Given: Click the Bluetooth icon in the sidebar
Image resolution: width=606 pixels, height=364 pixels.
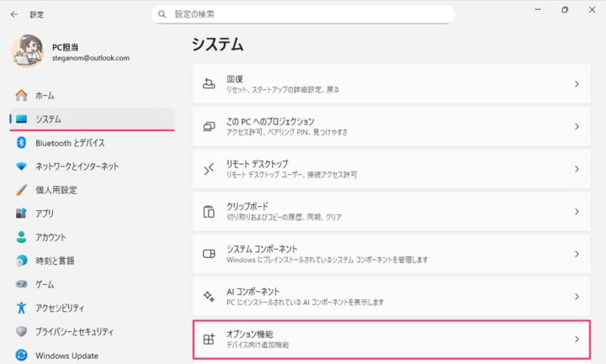Looking at the screenshot, I should (21, 143).
